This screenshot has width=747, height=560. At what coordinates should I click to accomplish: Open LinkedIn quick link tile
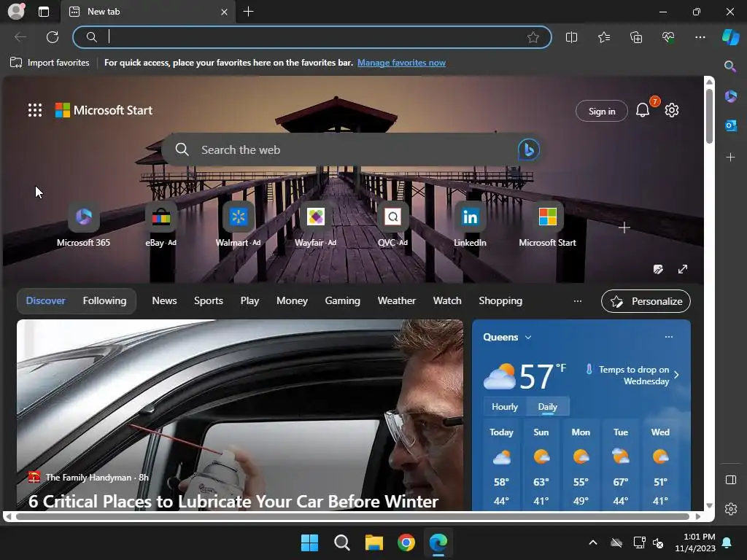point(470,225)
